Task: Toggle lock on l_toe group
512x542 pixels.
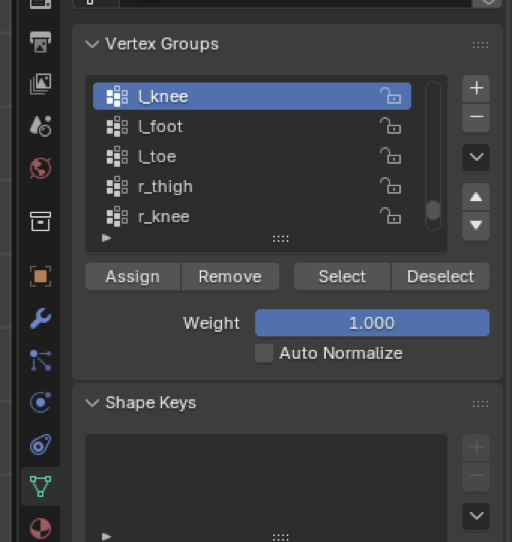Action: (390, 156)
